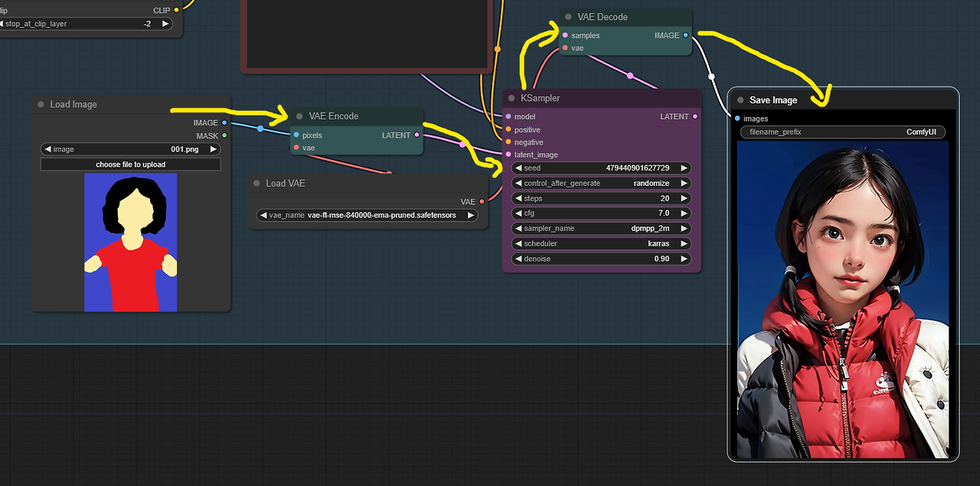Click choose file to upload button
Screen dimensions: 980x486
(x=130, y=165)
